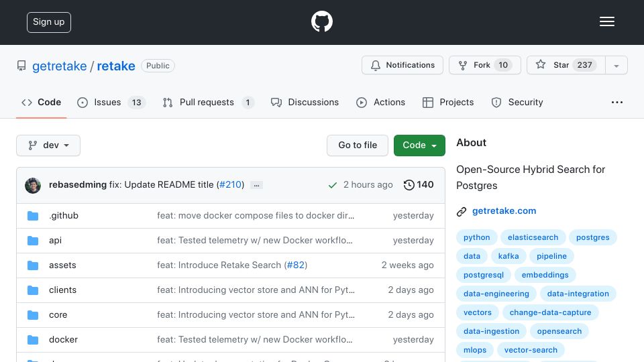644x362 pixels.
Task: Open commit 'feat: move docker compose files' message
Action: click(x=256, y=215)
